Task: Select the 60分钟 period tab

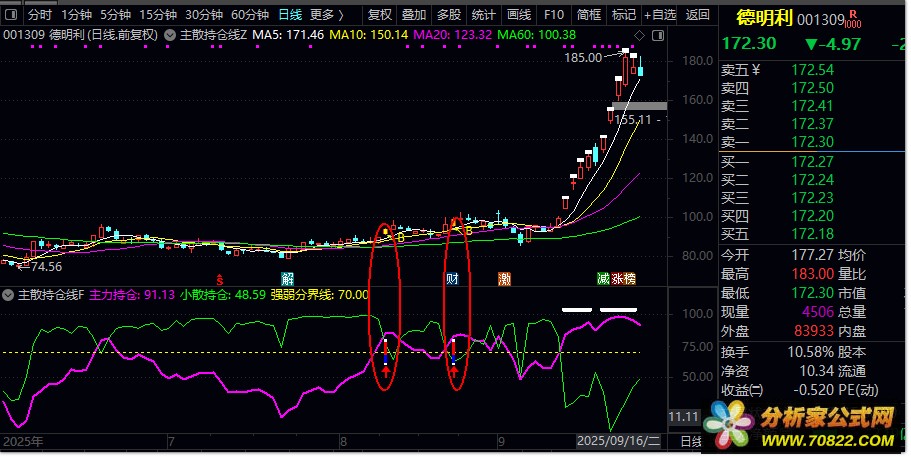Action: (x=250, y=15)
